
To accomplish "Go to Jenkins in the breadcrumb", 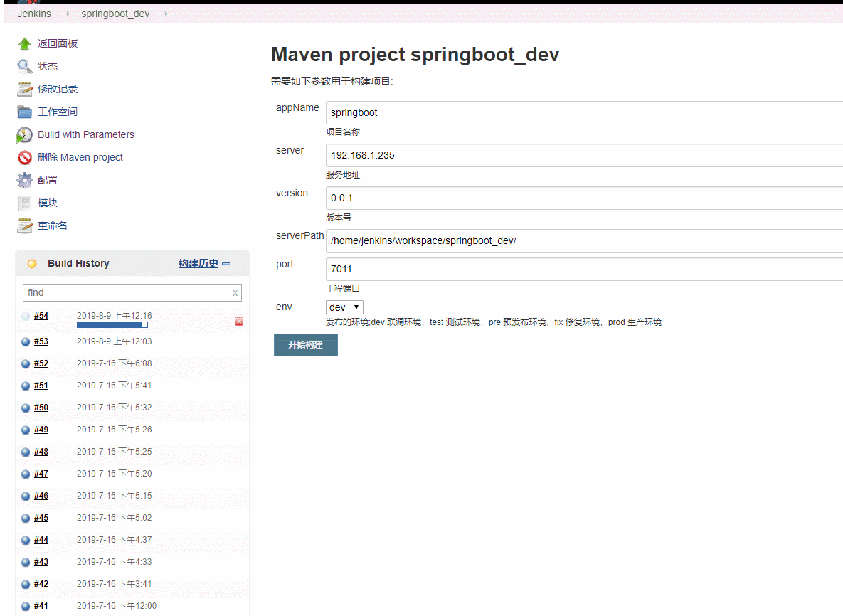I will (33, 13).
